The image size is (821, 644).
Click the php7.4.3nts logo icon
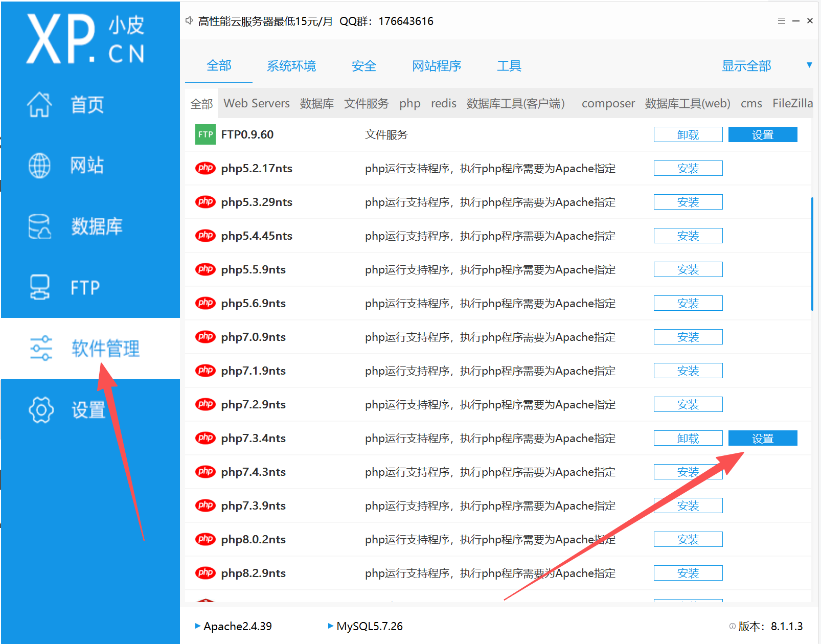click(x=206, y=472)
